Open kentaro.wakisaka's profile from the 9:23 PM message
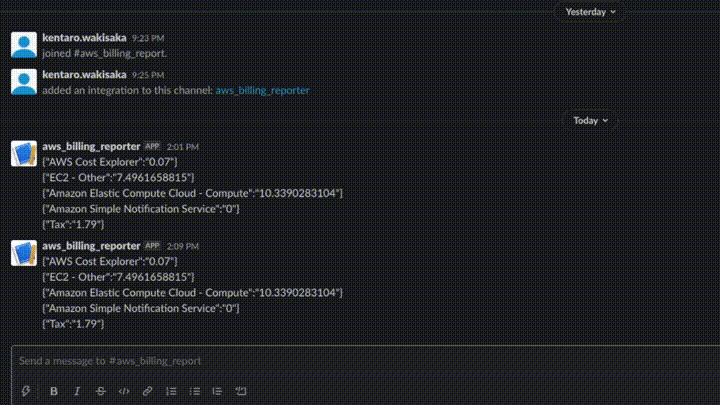 coord(84,38)
